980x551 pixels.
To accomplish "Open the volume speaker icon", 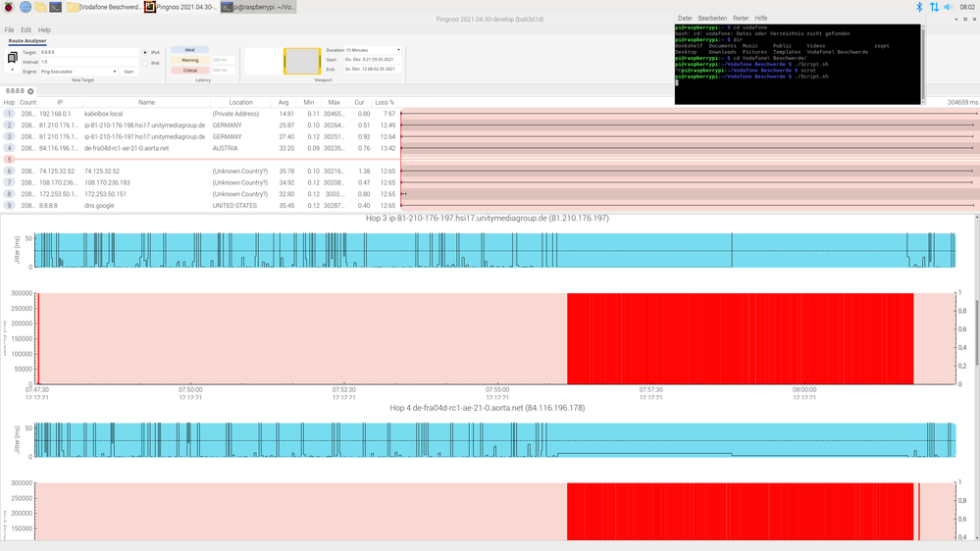I will pos(948,7).
